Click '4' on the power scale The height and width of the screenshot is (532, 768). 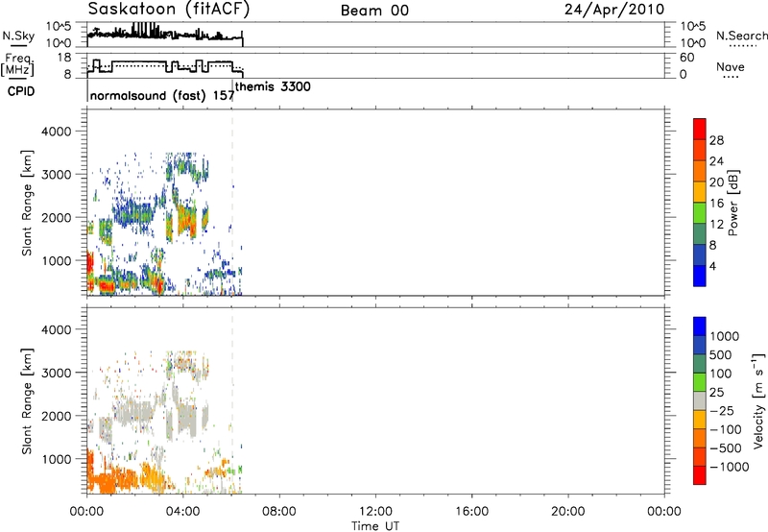click(x=712, y=266)
